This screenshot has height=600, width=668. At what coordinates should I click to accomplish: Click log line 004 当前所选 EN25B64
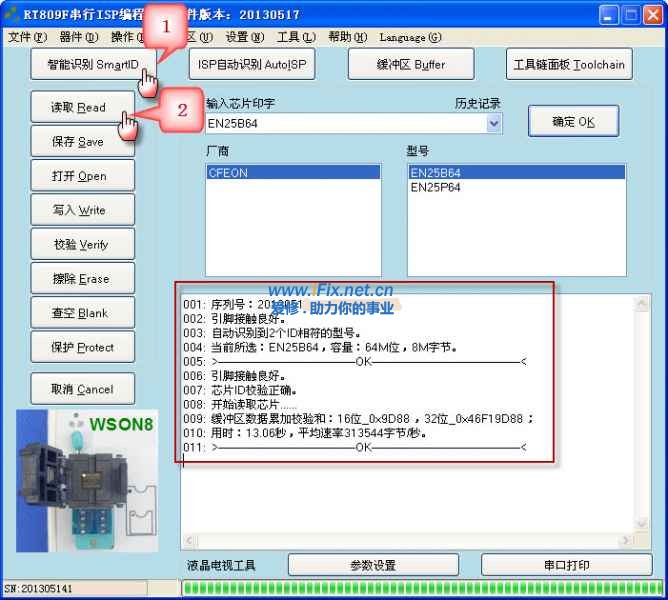pyautogui.click(x=320, y=347)
